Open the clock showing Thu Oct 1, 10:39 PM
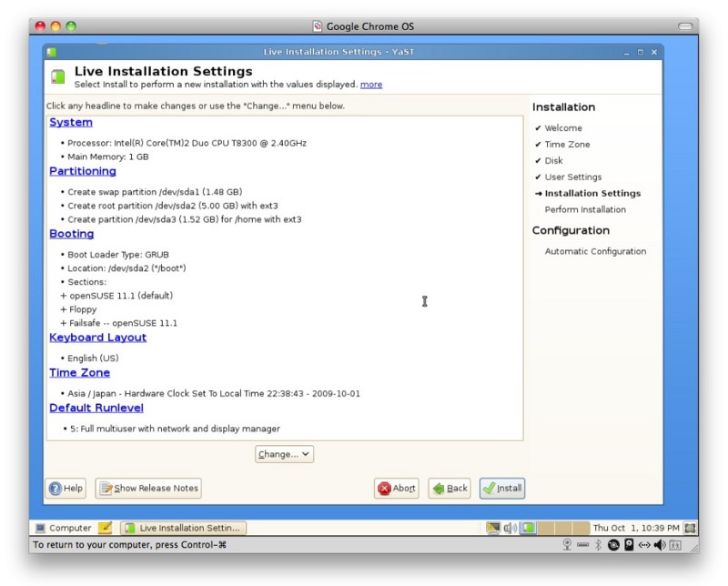 pyautogui.click(x=636, y=528)
